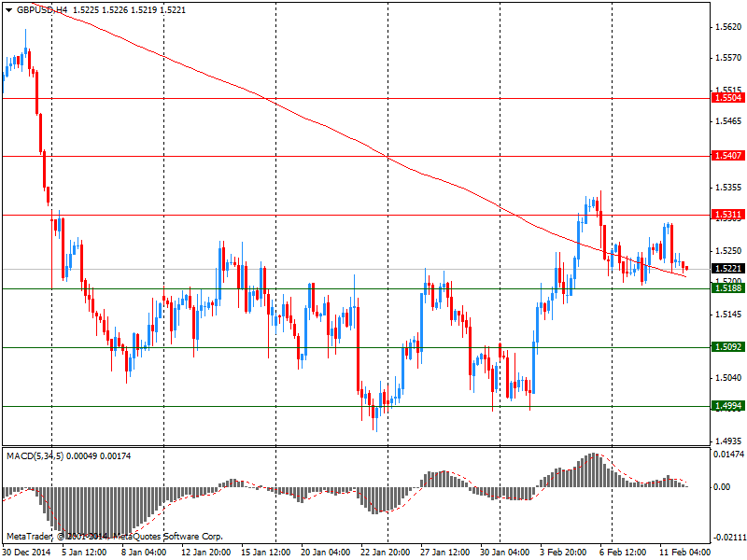
Task: Click the MACD scale value 0.01474
Action: click(728, 455)
